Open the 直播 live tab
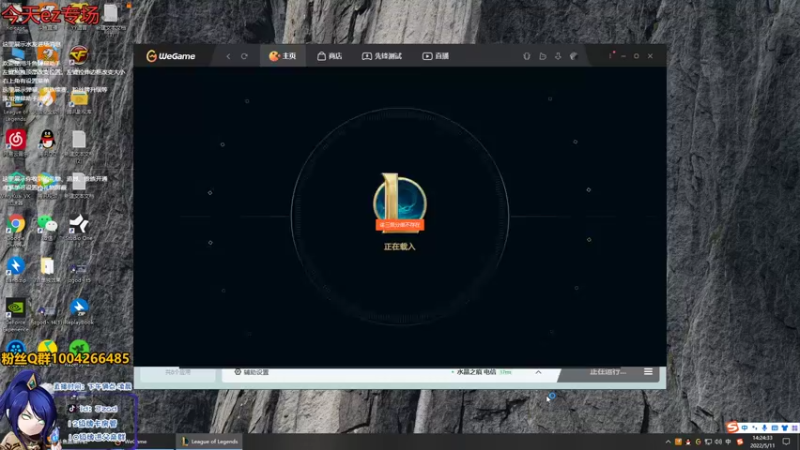This screenshot has height=450, width=800. pyautogui.click(x=435, y=56)
